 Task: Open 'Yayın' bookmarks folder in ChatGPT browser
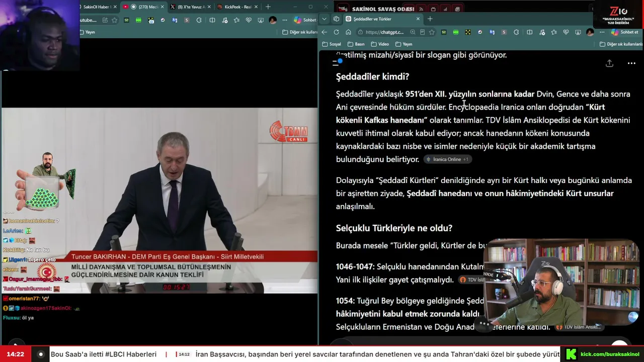tap(404, 44)
